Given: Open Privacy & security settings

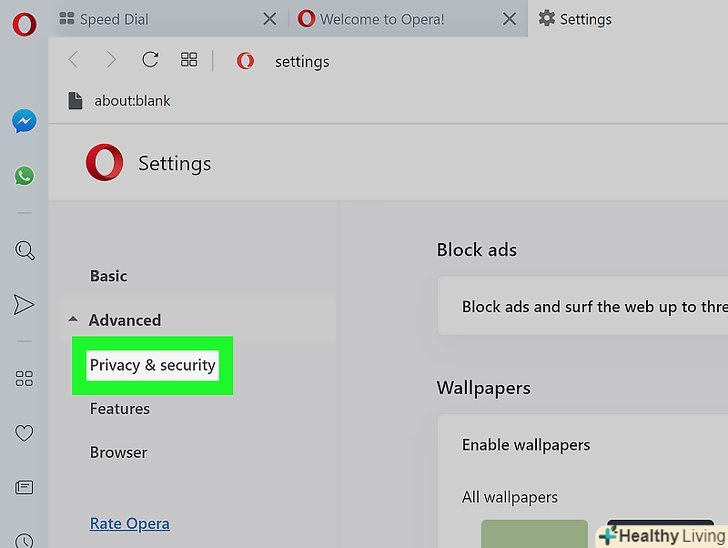Looking at the screenshot, I should click(x=152, y=365).
